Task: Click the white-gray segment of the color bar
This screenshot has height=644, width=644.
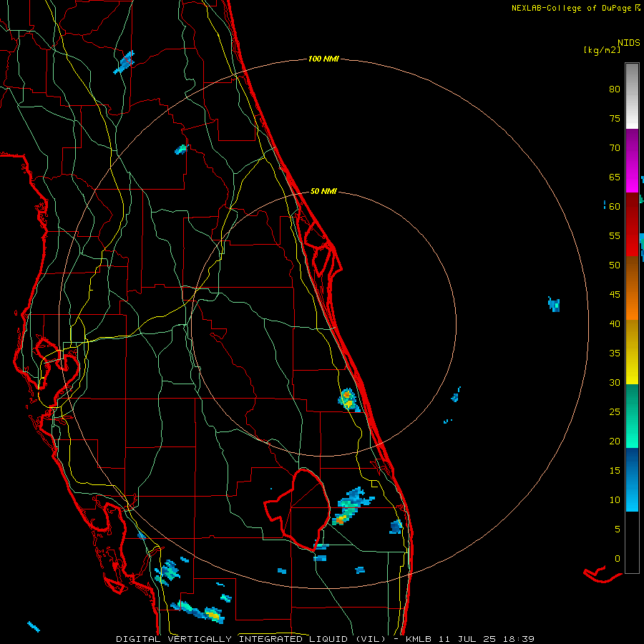Action: coord(632,96)
